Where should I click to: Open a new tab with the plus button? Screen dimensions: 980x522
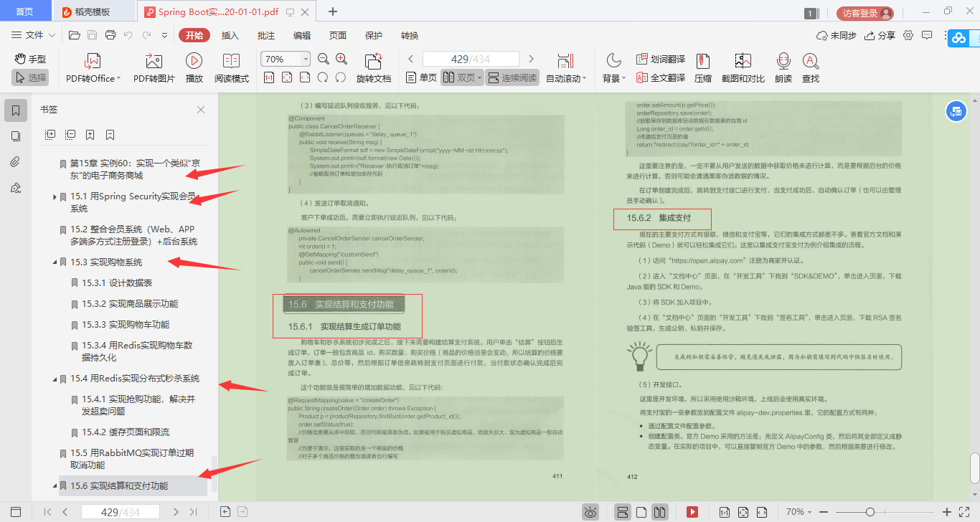pos(333,11)
